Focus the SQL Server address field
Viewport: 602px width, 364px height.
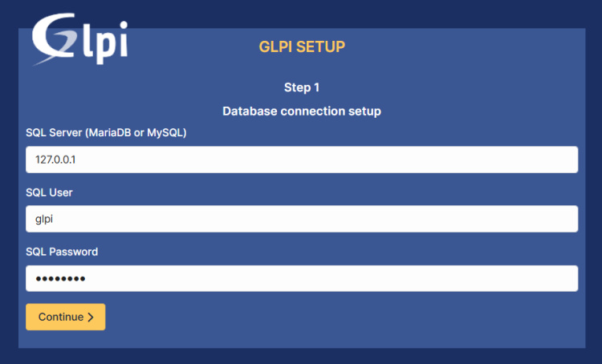click(302, 160)
